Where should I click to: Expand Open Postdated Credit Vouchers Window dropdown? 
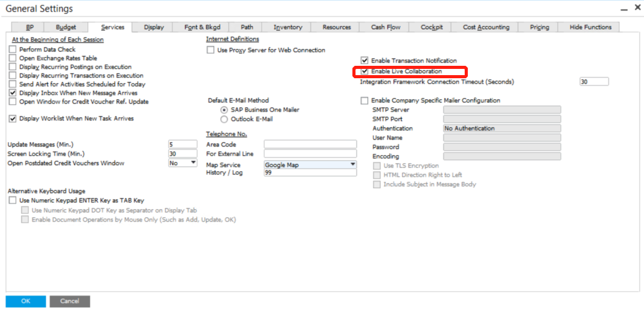click(192, 163)
